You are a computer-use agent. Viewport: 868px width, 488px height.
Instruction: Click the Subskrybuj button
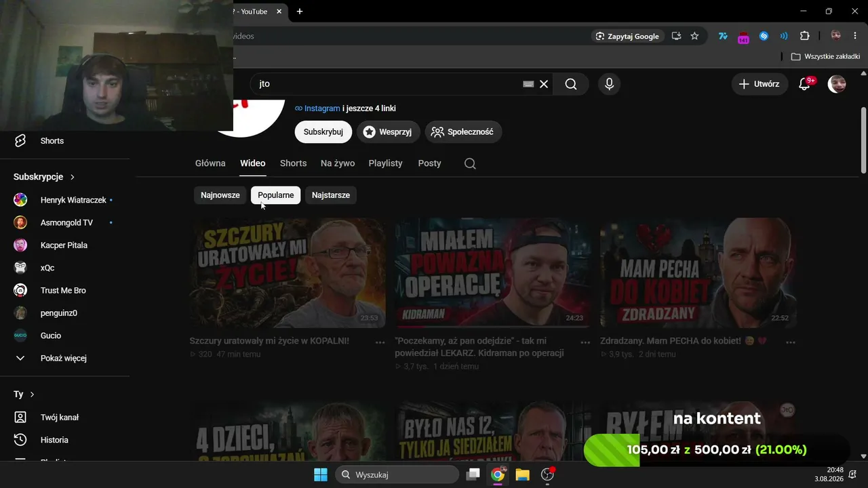[323, 132]
